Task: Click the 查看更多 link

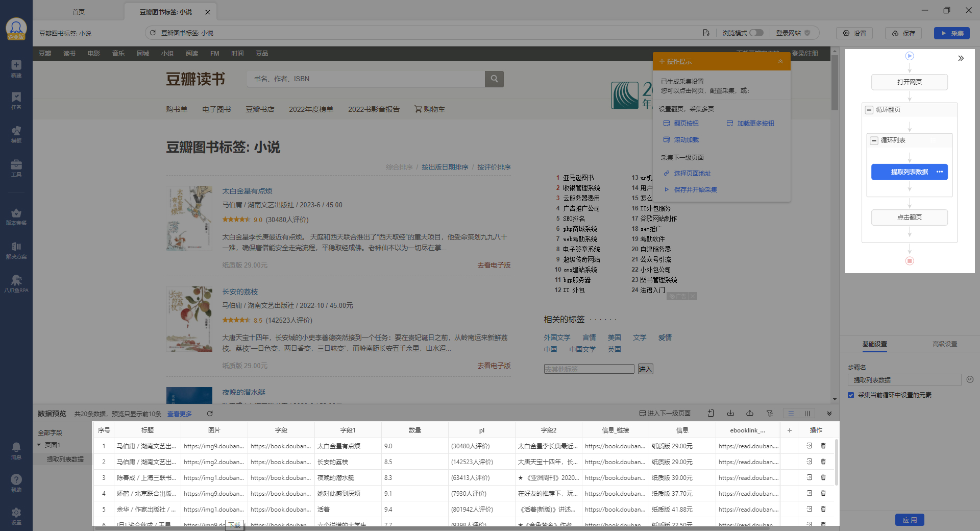Action: (180, 414)
